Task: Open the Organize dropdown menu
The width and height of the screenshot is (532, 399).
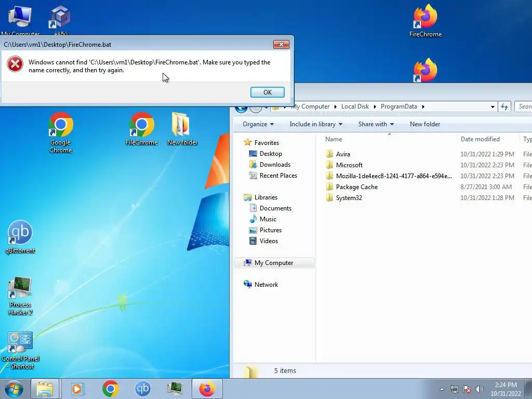Action: (258, 124)
